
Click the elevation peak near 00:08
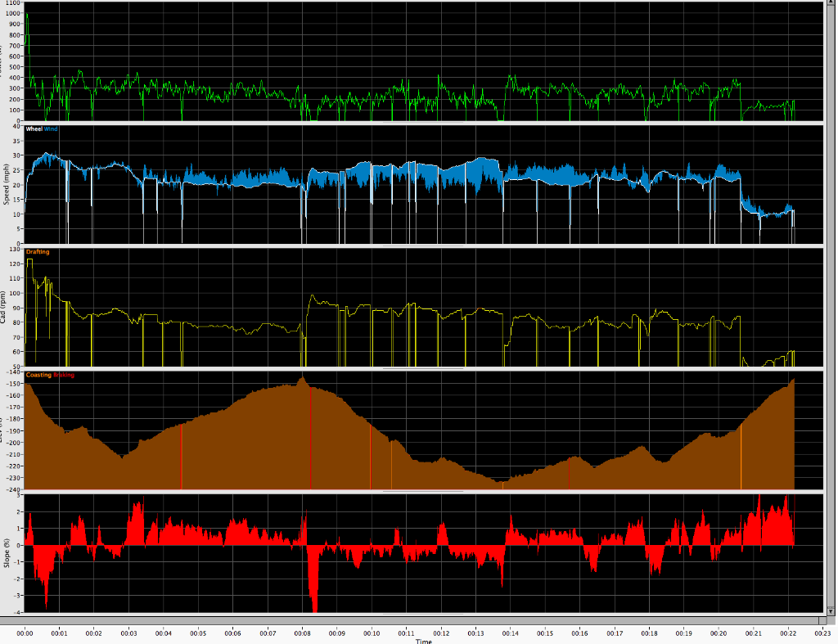(x=302, y=377)
